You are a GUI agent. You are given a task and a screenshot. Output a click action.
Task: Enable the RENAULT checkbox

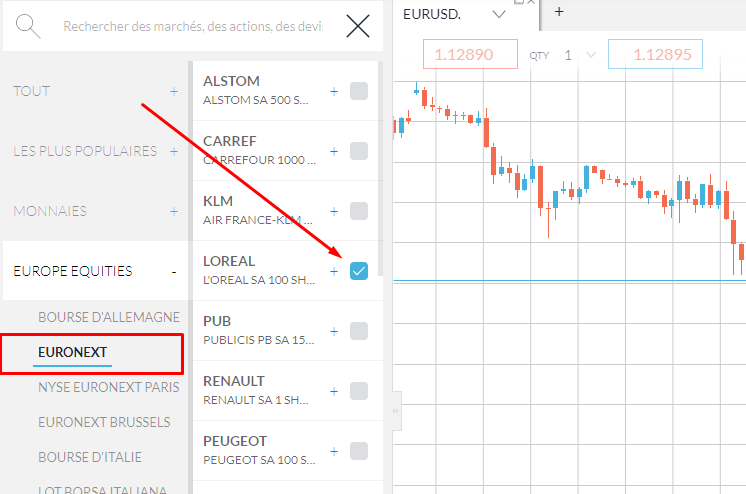click(x=359, y=391)
